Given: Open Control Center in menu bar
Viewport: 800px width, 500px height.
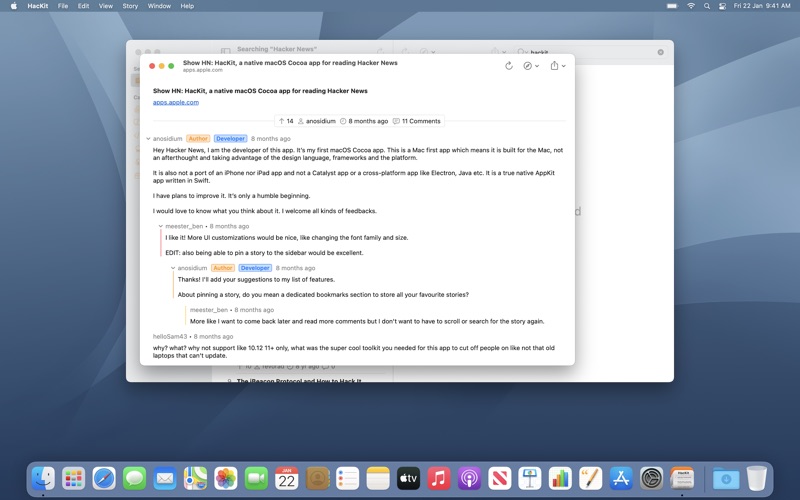Looking at the screenshot, I should pyautogui.click(x=722, y=6).
